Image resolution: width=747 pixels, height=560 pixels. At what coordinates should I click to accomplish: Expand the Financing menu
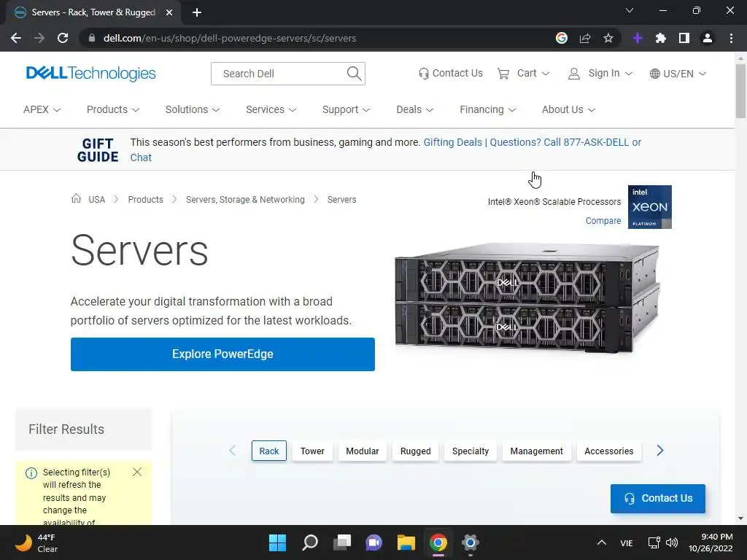point(487,109)
